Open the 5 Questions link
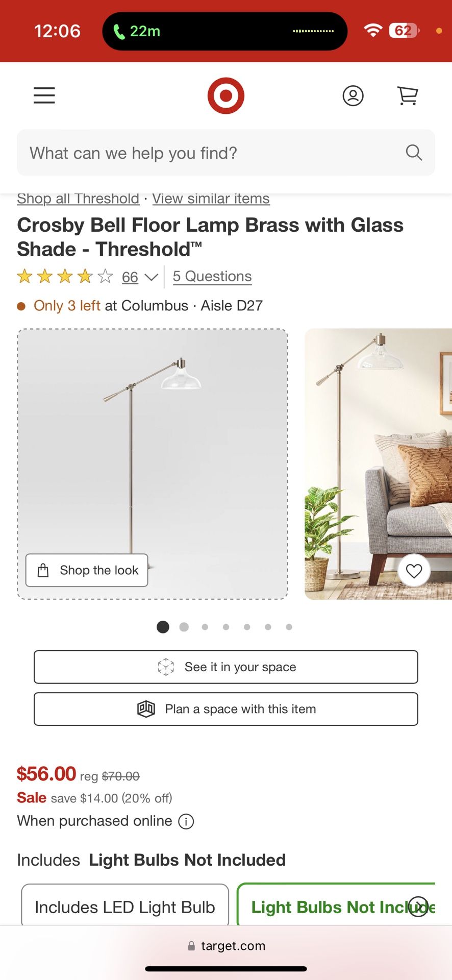 click(x=212, y=276)
